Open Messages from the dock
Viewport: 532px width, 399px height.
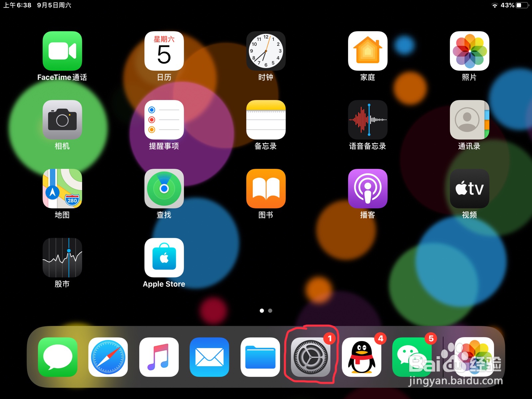pyautogui.click(x=58, y=357)
